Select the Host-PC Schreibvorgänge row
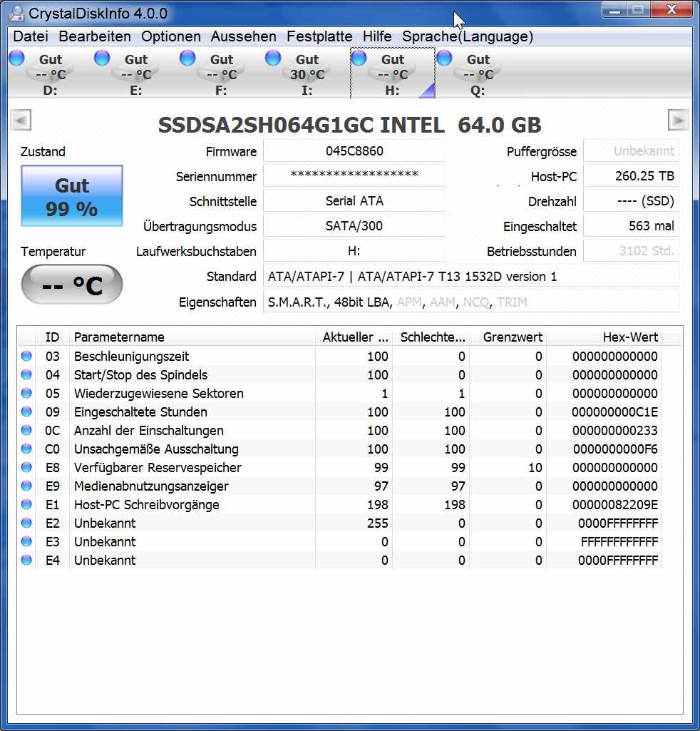 (x=340, y=505)
